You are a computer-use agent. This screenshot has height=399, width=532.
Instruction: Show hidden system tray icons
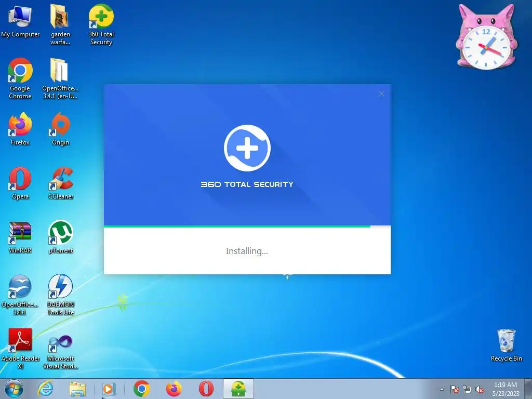(x=442, y=389)
